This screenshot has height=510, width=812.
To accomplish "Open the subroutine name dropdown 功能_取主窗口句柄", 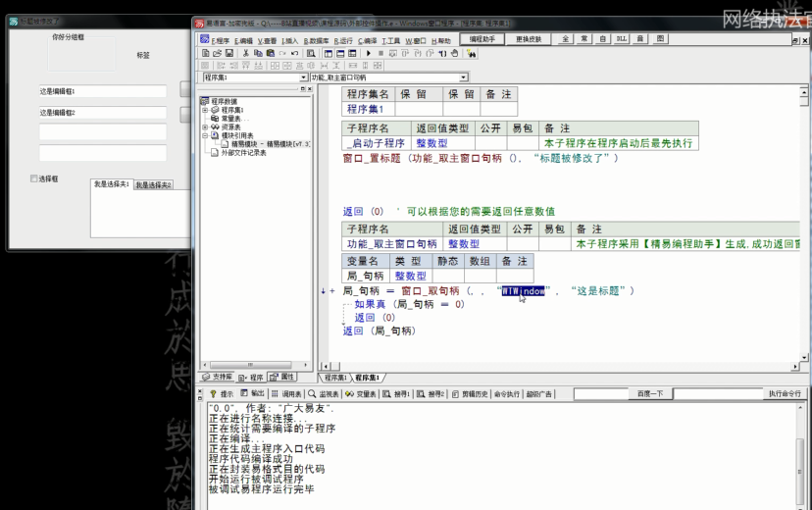I will click(x=464, y=77).
